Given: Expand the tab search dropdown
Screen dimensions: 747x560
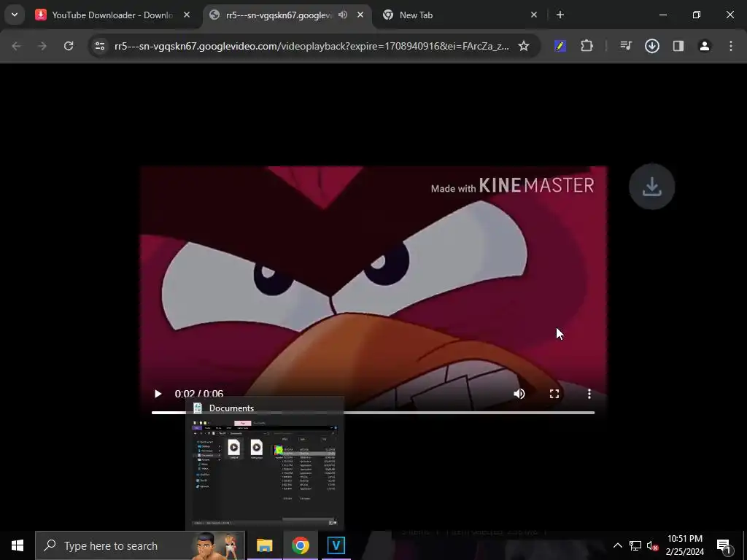Looking at the screenshot, I should pyautogui.click(x=15, y=15).
